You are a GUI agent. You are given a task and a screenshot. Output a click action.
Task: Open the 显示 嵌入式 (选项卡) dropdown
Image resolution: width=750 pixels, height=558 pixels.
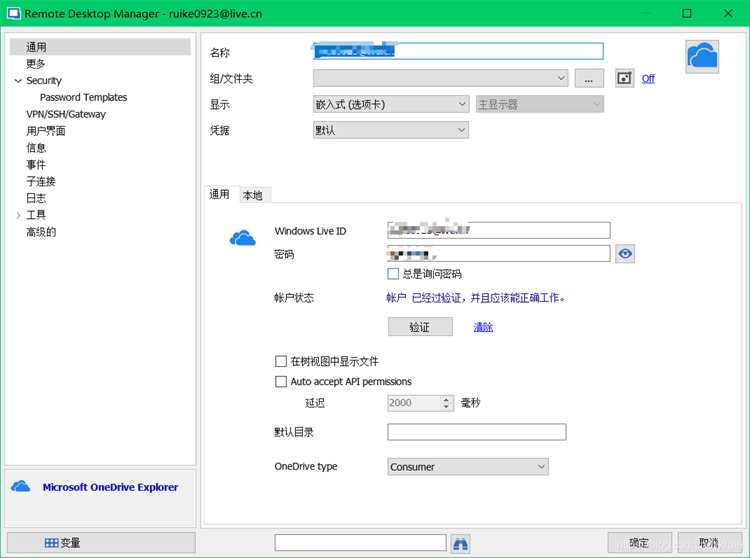click(391, 104)
